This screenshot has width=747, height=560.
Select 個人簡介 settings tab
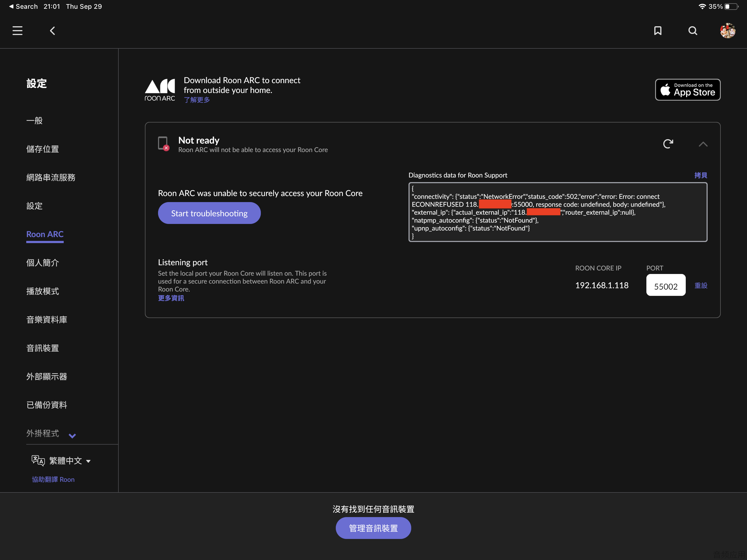(43, 262)
